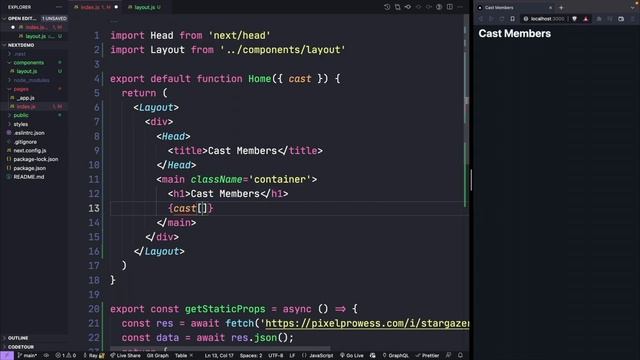Open the timeline history icon in editor toolbar
The width and height of the screenshot is (640, 360).
[387, 7]
